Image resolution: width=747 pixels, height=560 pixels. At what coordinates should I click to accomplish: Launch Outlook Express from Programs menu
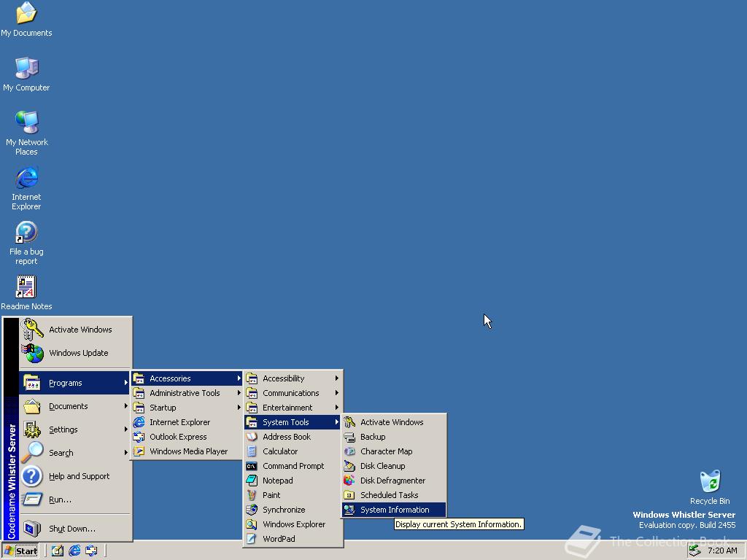187,437
